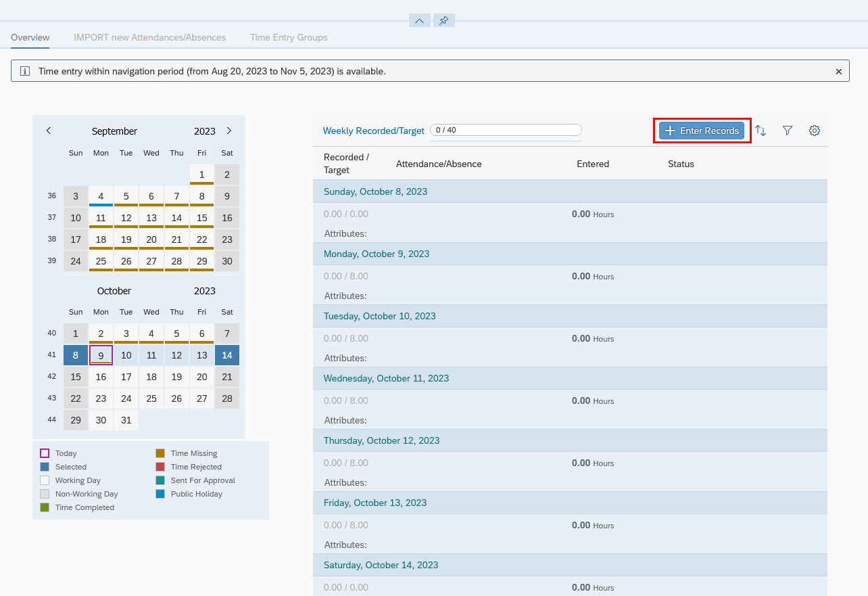
Task: Open sort options for time records
Action: 761,131
